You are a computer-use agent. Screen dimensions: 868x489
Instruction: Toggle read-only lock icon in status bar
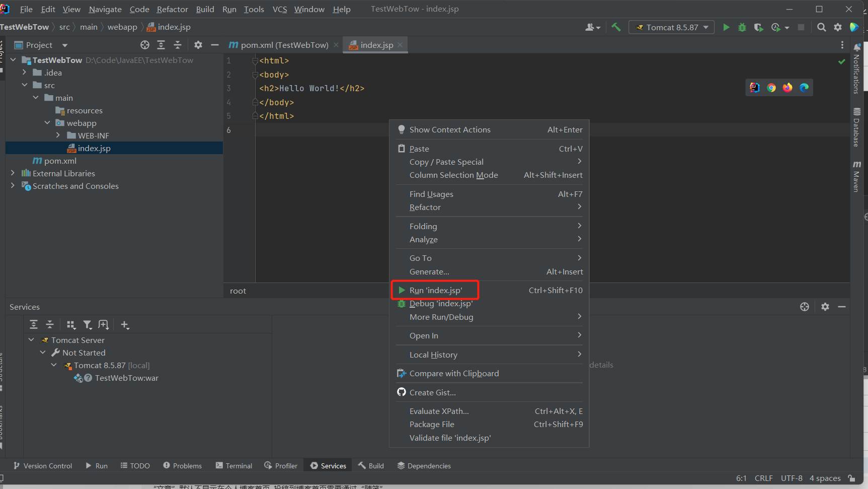(x=851, y=478)
